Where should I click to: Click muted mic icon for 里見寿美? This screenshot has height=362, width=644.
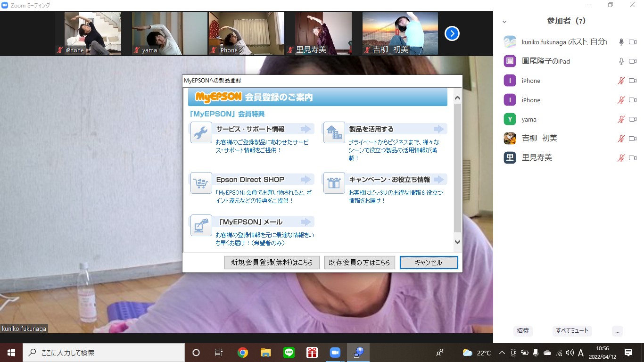coord(621,158)
